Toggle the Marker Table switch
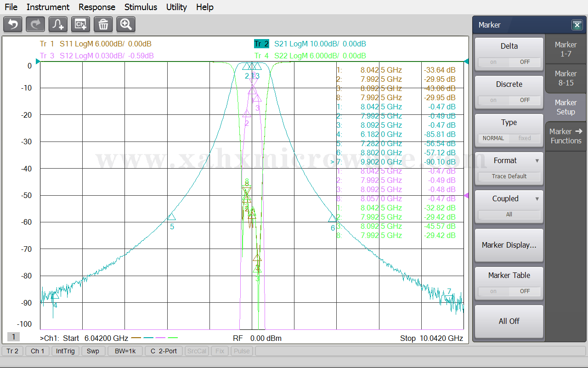The height and width of the screenshot is (368, 588). (509, 291)
